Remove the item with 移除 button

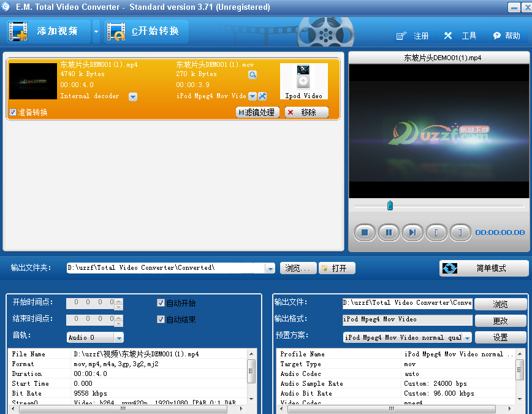[x=306, y=112]
